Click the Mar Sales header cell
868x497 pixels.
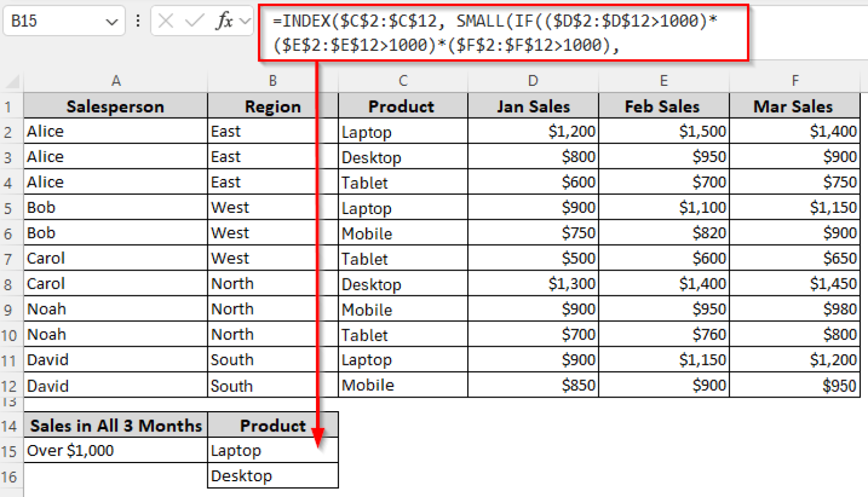794,106
